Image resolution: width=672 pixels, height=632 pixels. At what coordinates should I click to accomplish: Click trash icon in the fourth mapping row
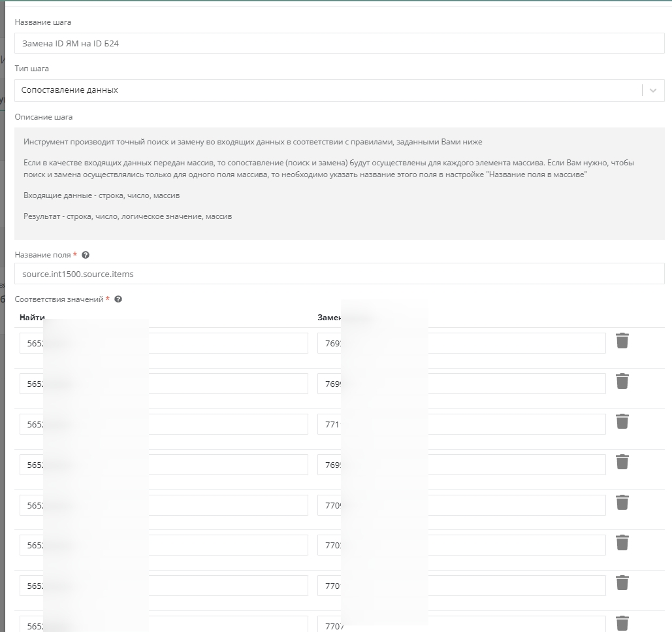click(x=622, y=462)
